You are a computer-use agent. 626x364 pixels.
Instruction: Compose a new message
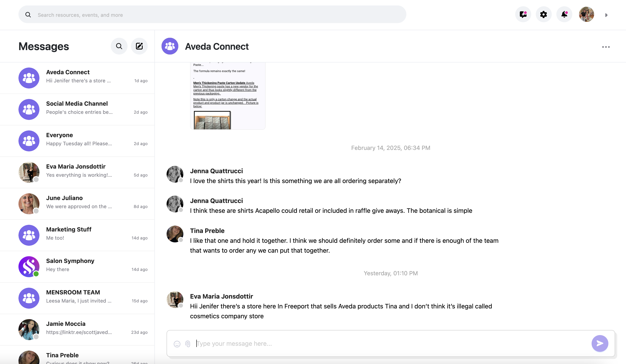click(139, 46)
